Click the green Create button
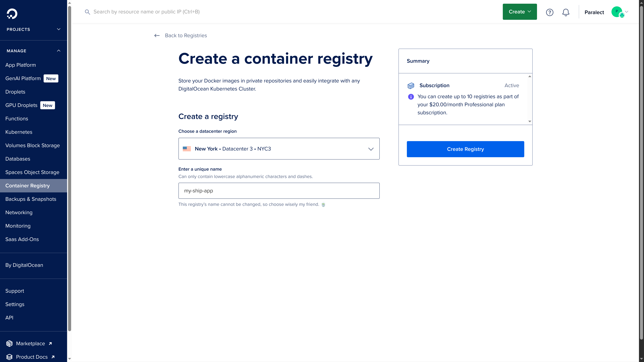 pyautogui.click(x=519, y=11)
